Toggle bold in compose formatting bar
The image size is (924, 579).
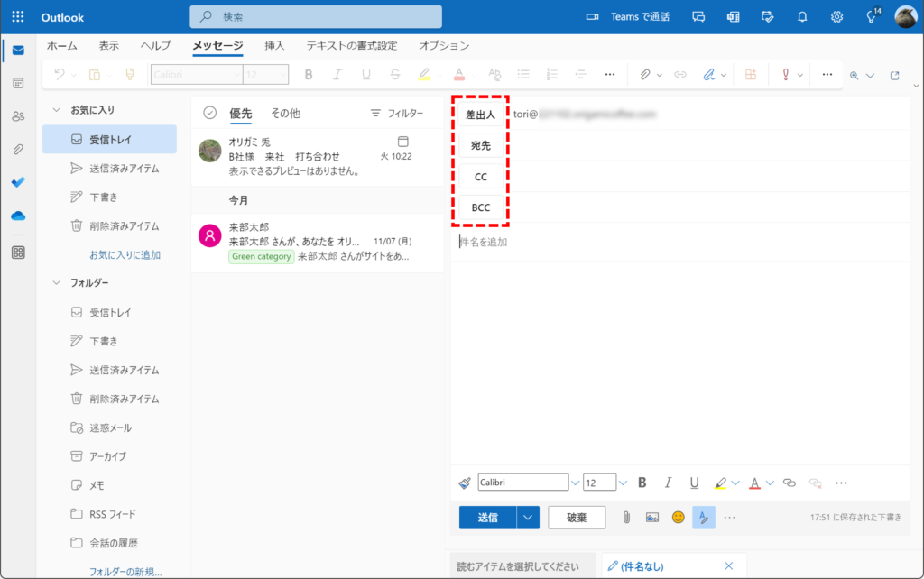click(642, 482)
